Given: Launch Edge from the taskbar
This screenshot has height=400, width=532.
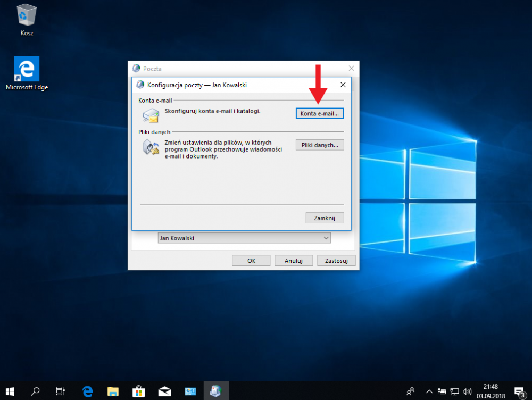Looking at the screenshot, I should pyautogui.click(x=87, y=391).
